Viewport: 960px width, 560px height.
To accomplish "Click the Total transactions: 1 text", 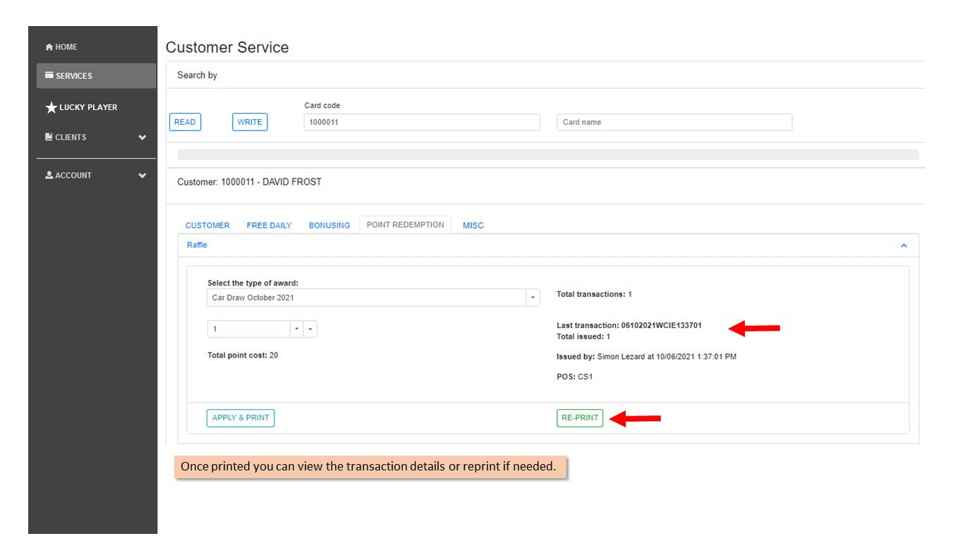I will pos(594,294).
